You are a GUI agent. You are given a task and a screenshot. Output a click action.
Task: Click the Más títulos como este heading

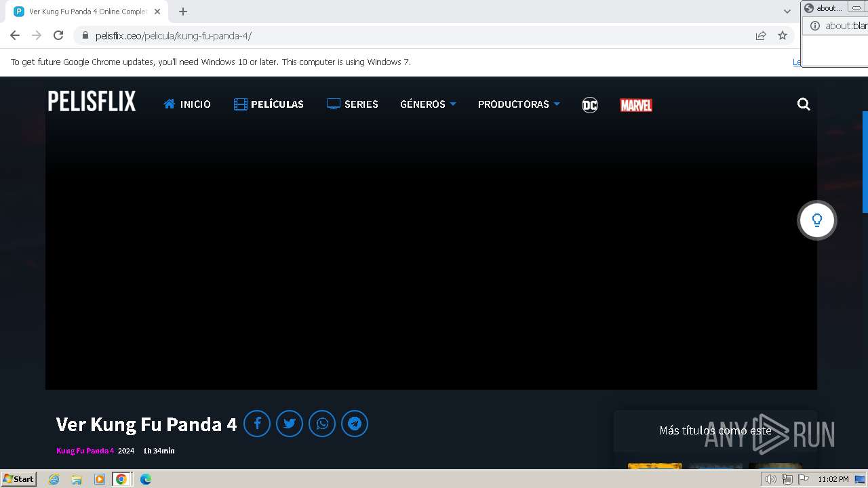[x=715, y=430]
